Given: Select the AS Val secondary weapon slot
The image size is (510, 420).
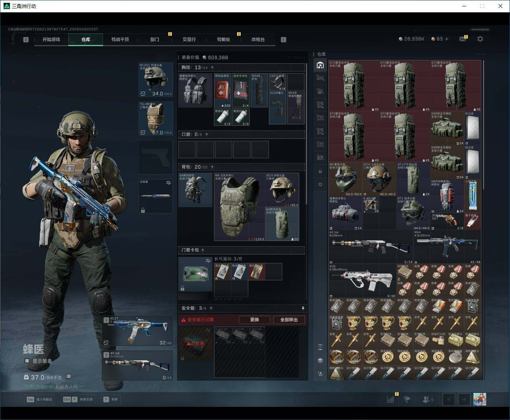Looking at the screenshot, I should (x=138, y=365).
